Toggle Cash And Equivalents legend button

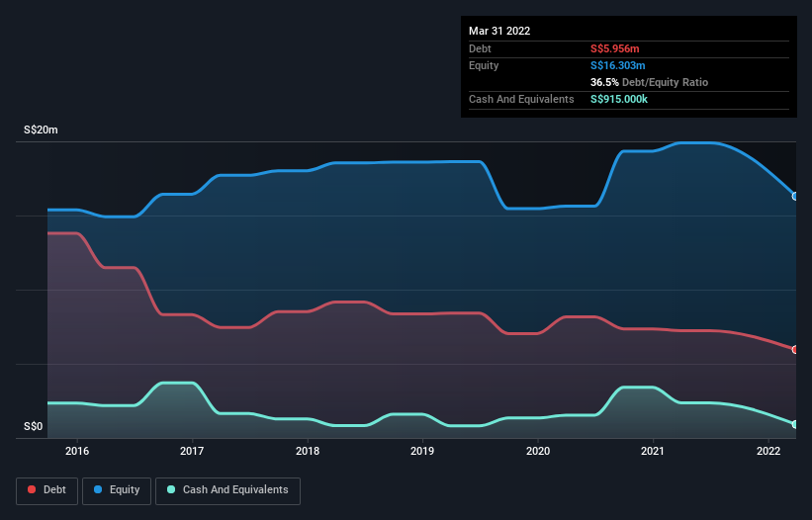(x=227, y=490)
